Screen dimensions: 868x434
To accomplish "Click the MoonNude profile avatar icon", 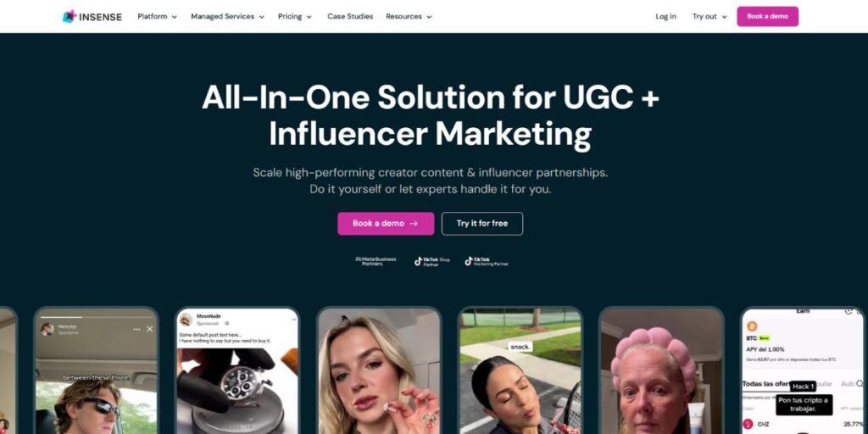I will click(186, 320).
